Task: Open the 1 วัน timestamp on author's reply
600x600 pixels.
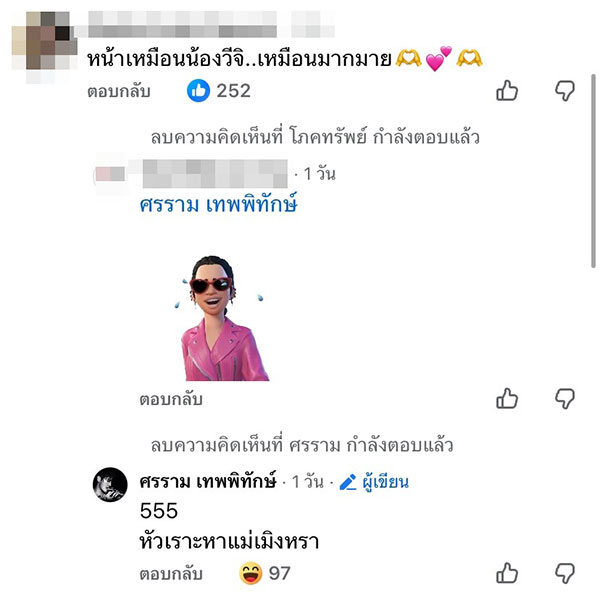Action: coord(306,482)
